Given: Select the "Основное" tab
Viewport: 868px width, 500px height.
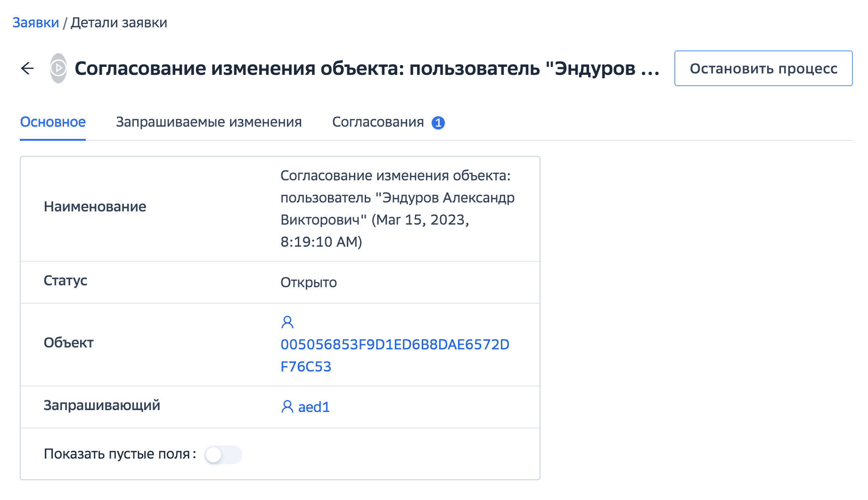Looking at the screenshot, I should pos(53,122).
